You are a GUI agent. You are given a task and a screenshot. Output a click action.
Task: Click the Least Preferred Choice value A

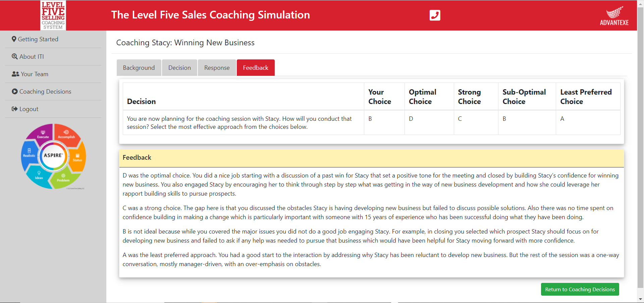562,118
